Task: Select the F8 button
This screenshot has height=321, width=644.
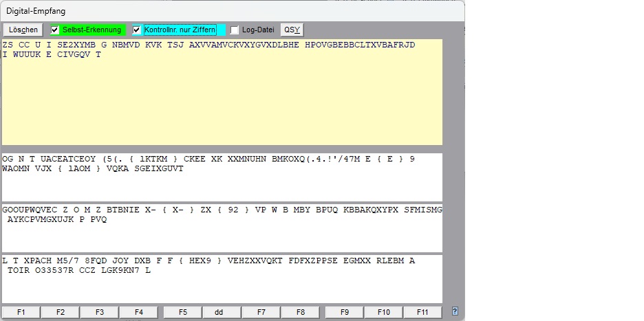Action: 301,312
